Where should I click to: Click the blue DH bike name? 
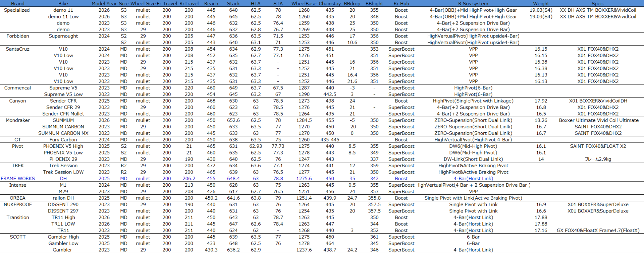coord(63,179)
